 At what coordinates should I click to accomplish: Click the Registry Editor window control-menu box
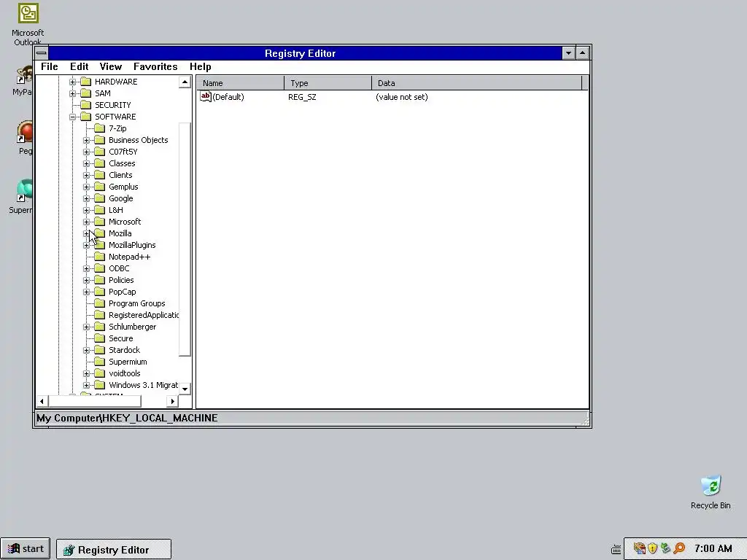tap(42, 52)
